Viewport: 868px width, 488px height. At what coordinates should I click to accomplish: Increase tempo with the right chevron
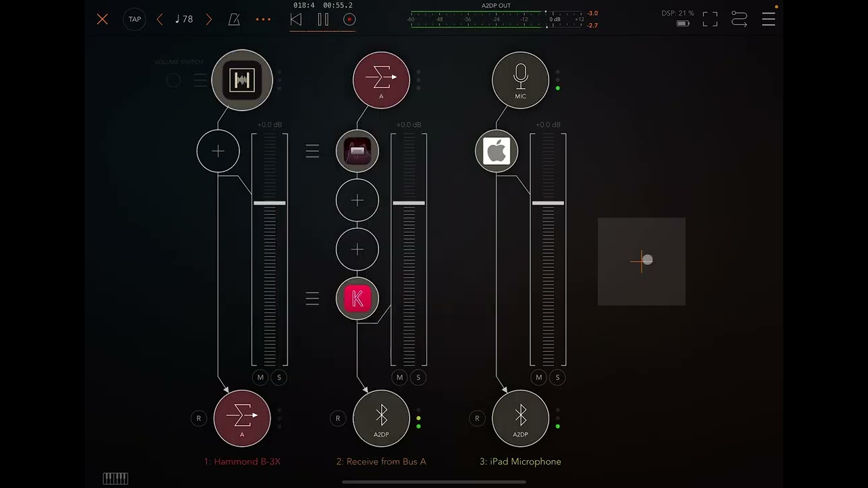[209, 19]
